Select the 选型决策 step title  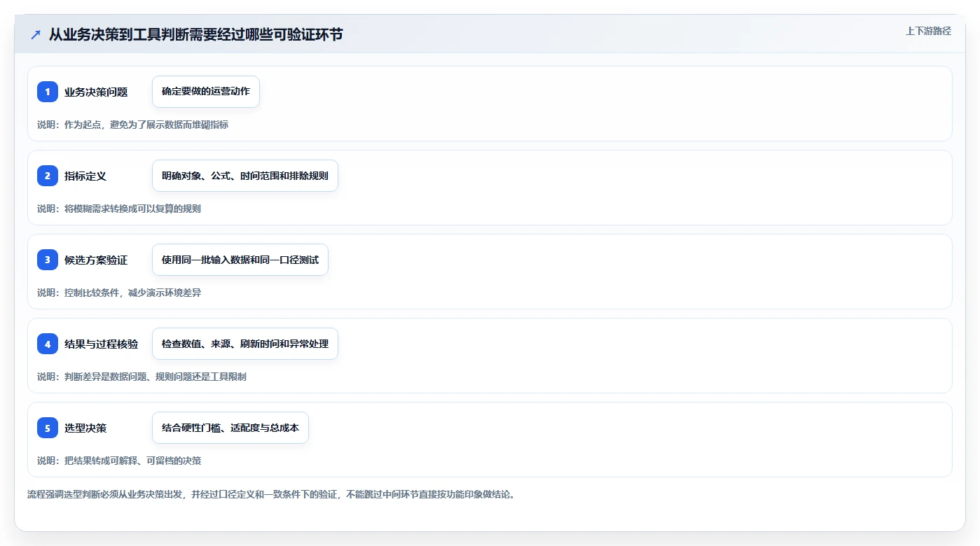tap(85, 428)
